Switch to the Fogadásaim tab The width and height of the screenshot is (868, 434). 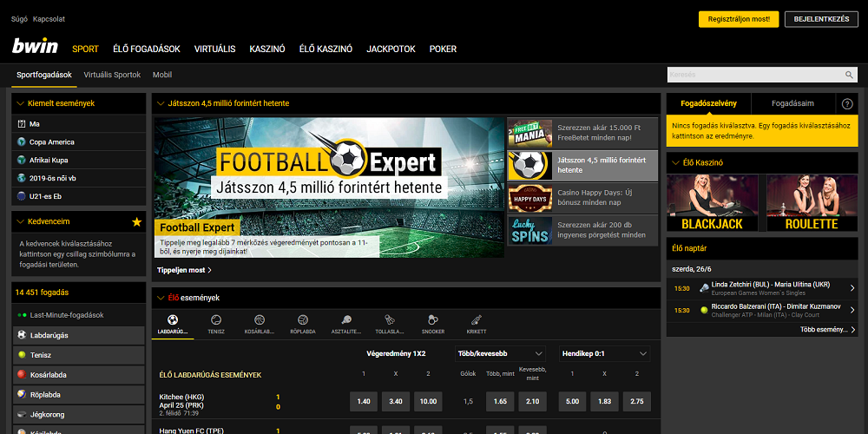(x=792, y=103)
